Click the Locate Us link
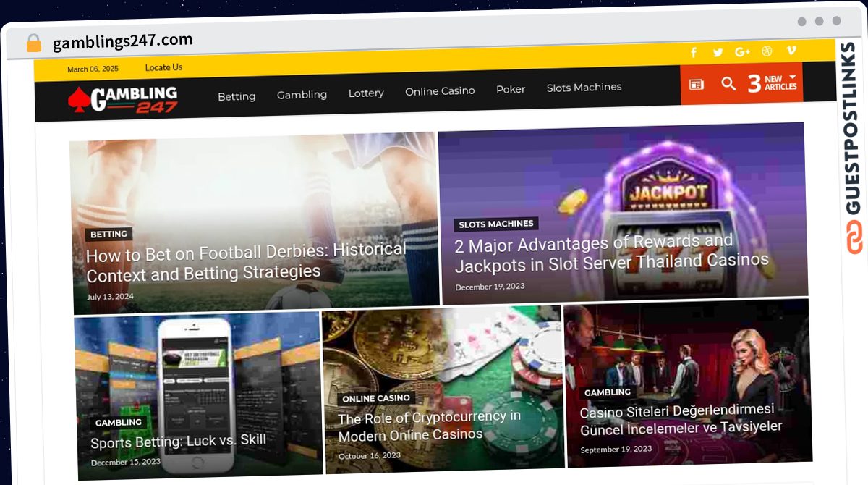The height and width of the screenshot is (485, 868). 163,67
